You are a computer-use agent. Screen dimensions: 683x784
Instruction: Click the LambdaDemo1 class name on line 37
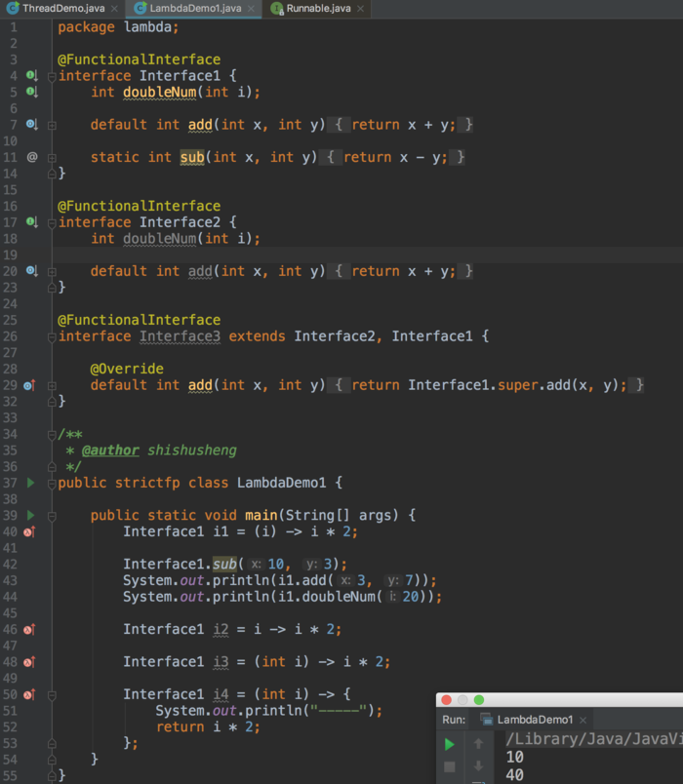[281, 483]
